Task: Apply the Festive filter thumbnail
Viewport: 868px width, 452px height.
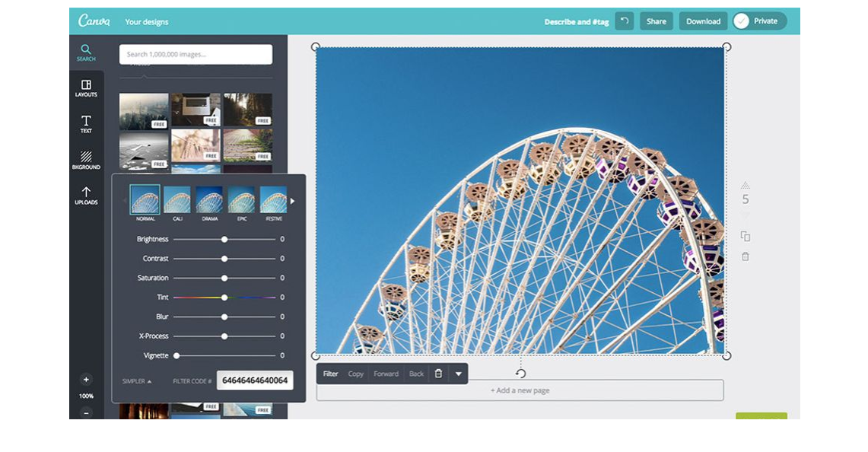Action: (x=273, y=199)
